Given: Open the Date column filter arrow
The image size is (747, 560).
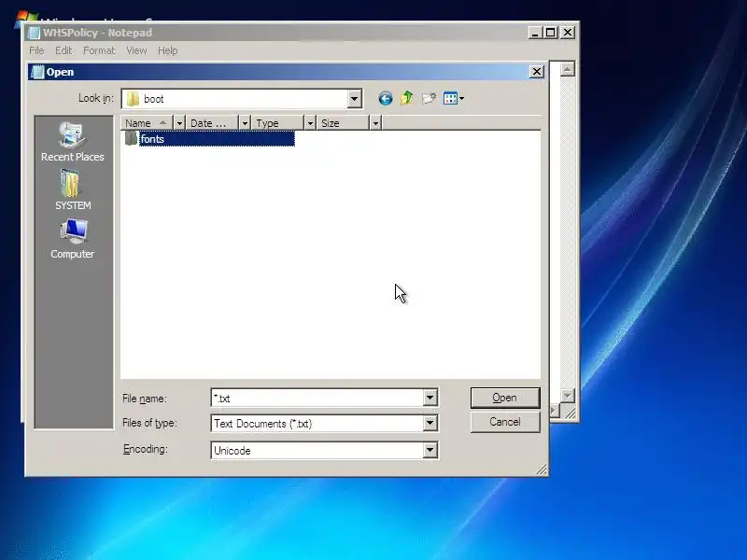Looking at the screenshot, I should point(245,123).
